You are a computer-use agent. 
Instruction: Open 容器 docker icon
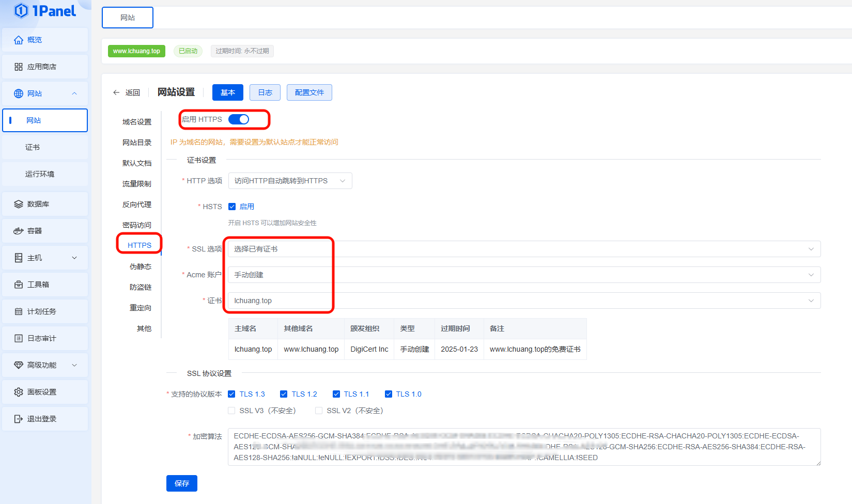point(19,231)
